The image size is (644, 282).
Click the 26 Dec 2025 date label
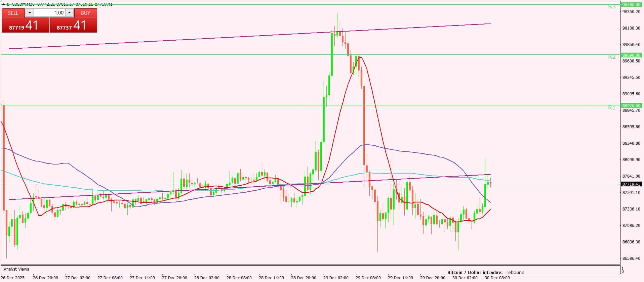point(13,278)
